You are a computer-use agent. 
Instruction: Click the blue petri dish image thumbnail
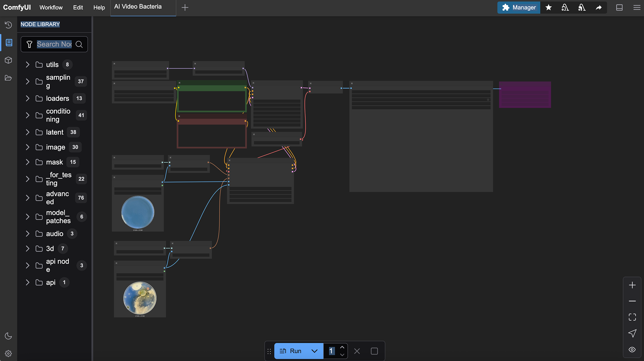[x=138, y=212]
